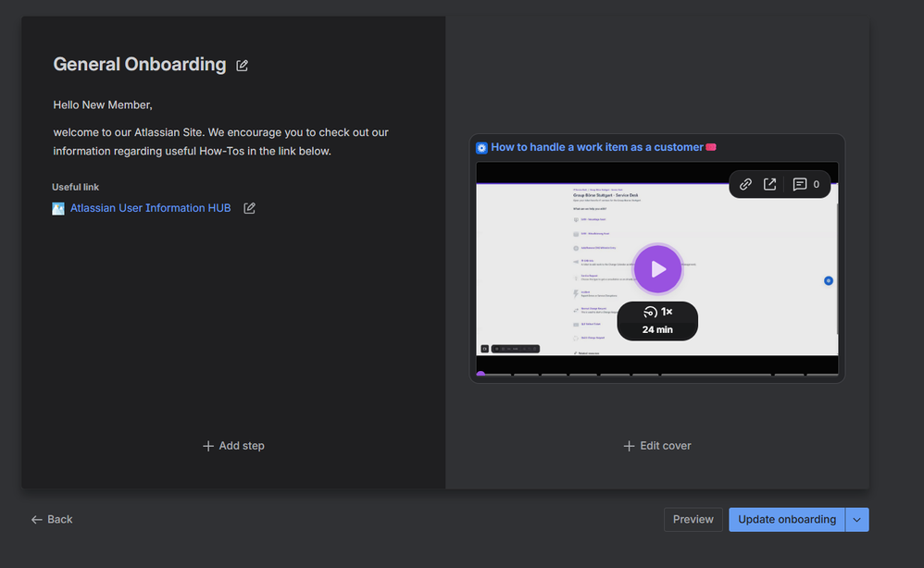Open the Atlassian User Information HUB link
Viewport: 924px width, 568px height.
pyautogui.click(x=151, y=208)
